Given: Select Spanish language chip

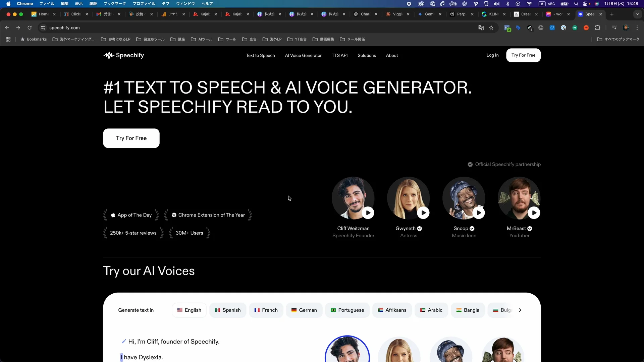Looking at the screenshot, I should 228,310.
